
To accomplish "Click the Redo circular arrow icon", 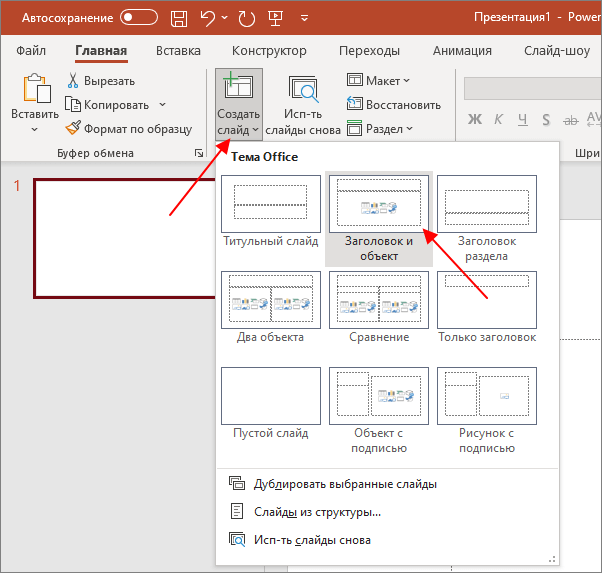I will pos(246,18).
